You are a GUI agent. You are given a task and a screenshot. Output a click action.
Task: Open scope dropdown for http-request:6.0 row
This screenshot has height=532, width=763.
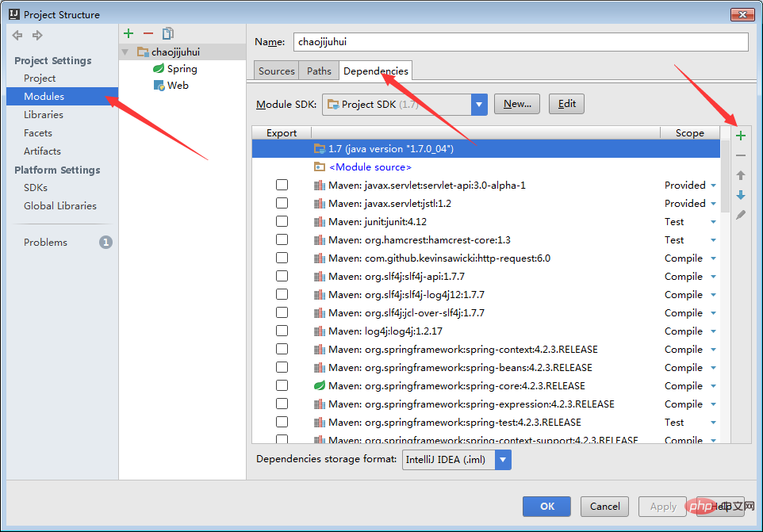713,258
